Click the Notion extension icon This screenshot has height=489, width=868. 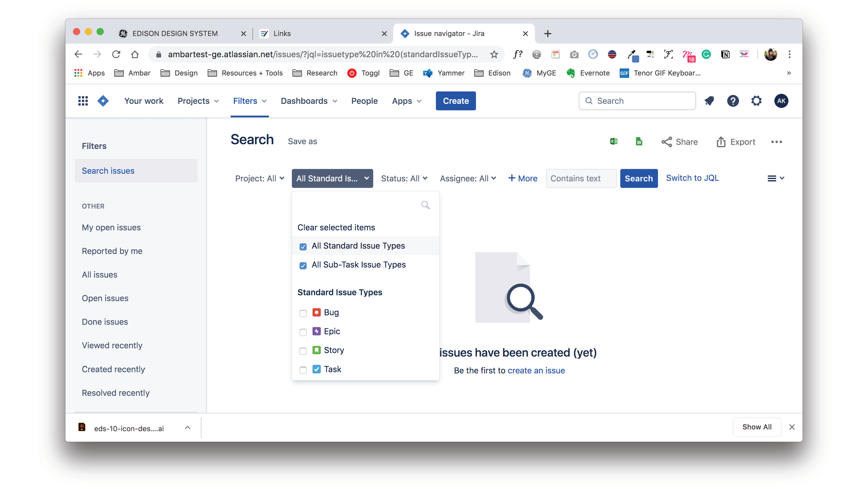point(725,54)
